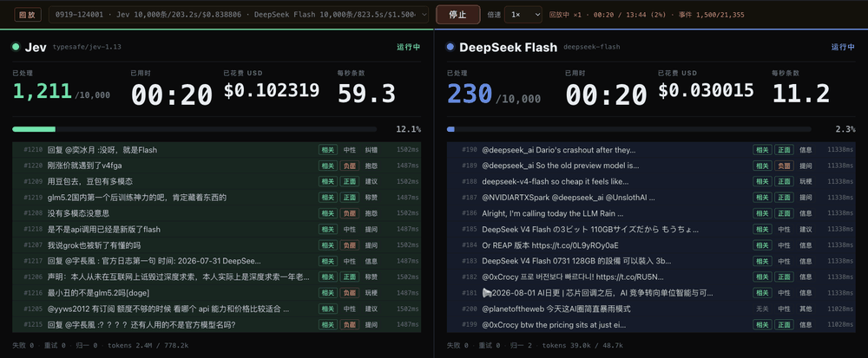Select row #1209 用豆包去，豆包有多模态

click(216, 182)
